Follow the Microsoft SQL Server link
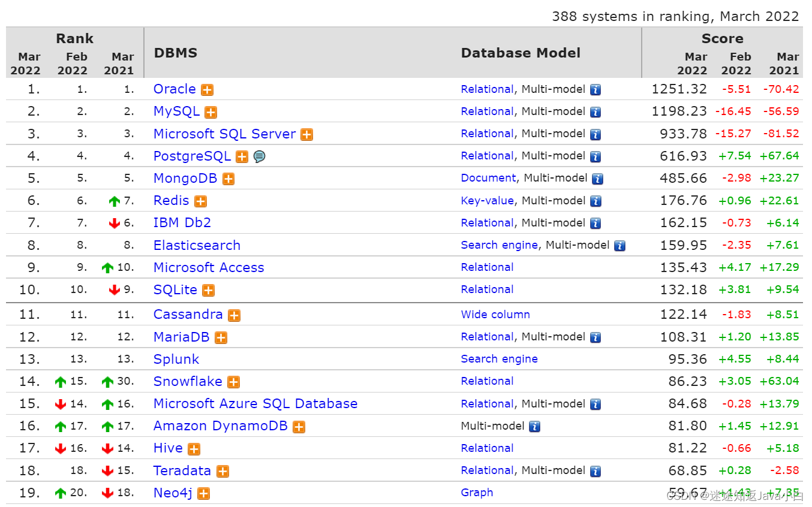This screenshot has height=507, width=812. click(225, 134)
